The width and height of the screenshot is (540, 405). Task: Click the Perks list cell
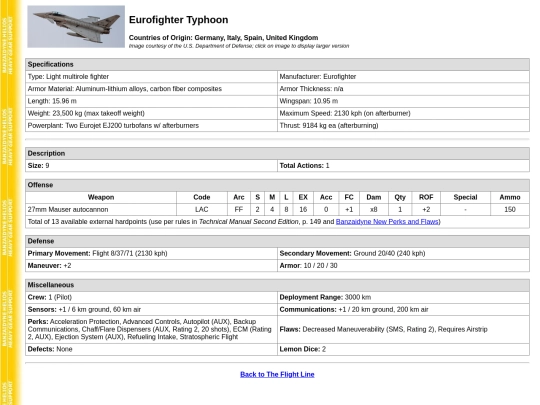[x=152, y=329]
